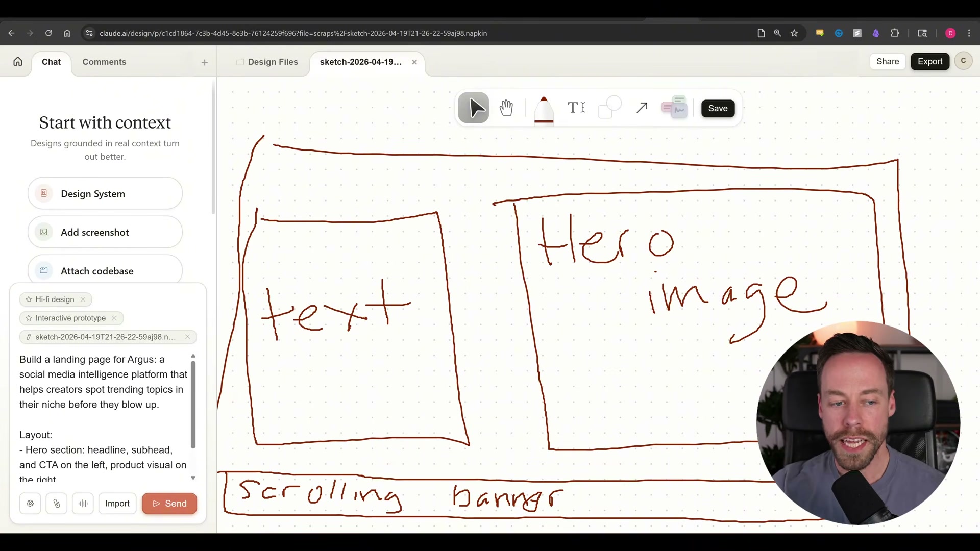Open the browser extensions dropdown
980x551 pixels.
pyautogui.click(x=895, y=33)
